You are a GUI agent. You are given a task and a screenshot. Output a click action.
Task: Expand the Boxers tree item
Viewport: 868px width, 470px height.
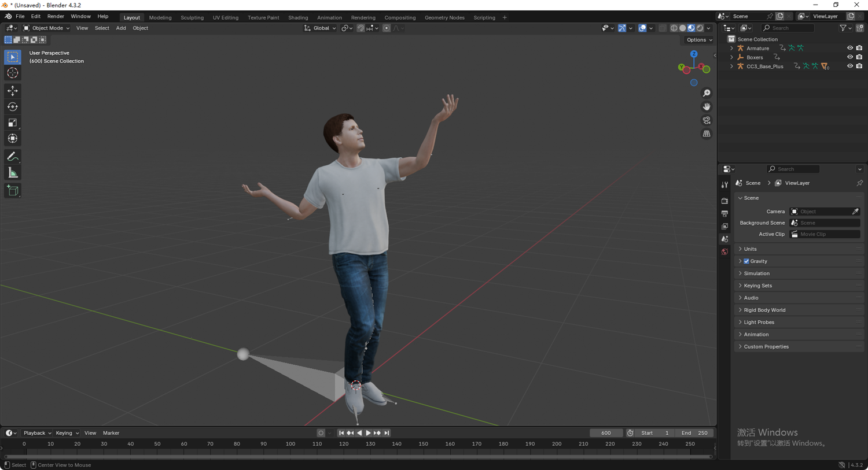click(731, 58)
